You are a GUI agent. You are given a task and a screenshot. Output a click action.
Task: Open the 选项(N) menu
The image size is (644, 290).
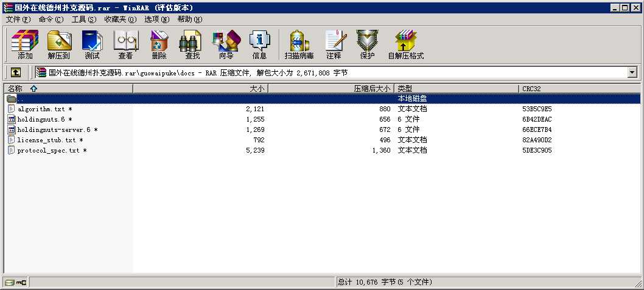click(x=157, y=19)
